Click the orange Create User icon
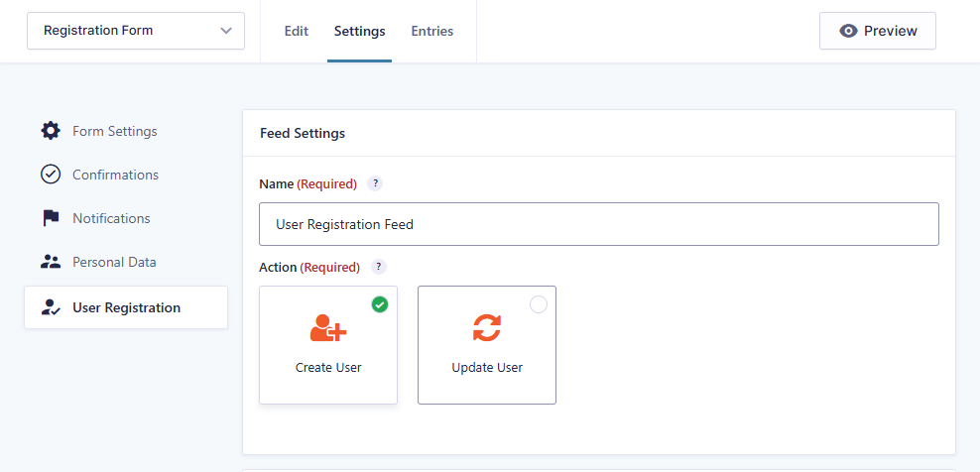980x472 pixels. click(328, 327)
